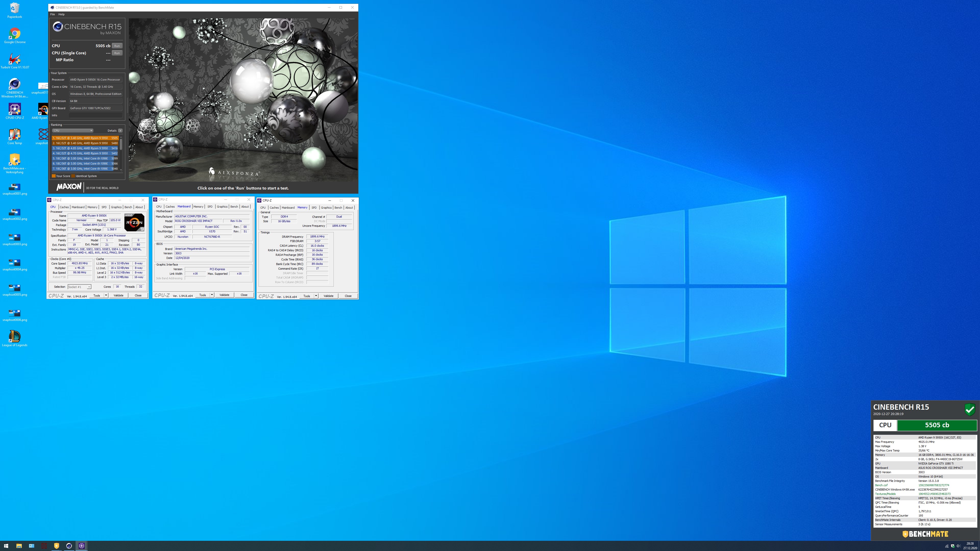The height and width of the screenshot is (551, 980).
Task: Click the MAXON logo in the Cinebench footer
Action: [69, 187]
